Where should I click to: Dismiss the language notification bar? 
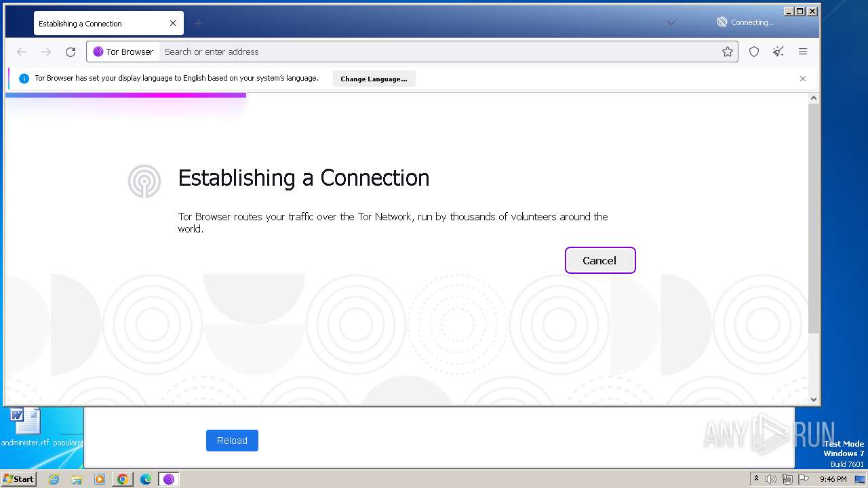point(803,79)
